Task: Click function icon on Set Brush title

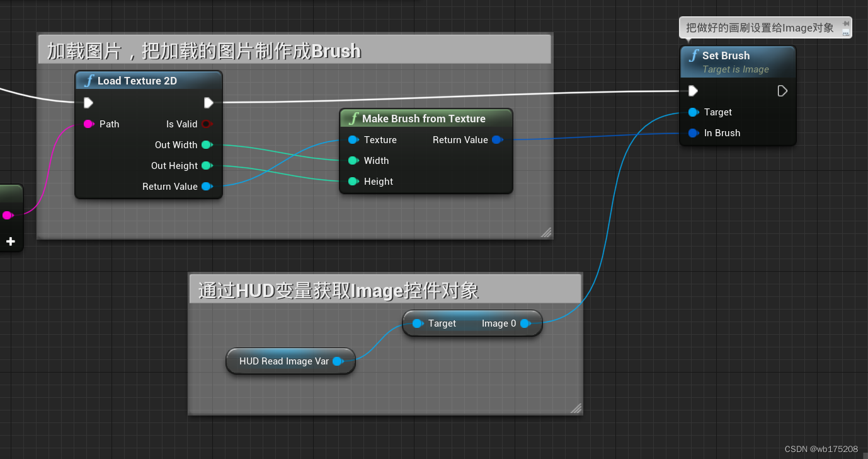Action: [694, 55]
